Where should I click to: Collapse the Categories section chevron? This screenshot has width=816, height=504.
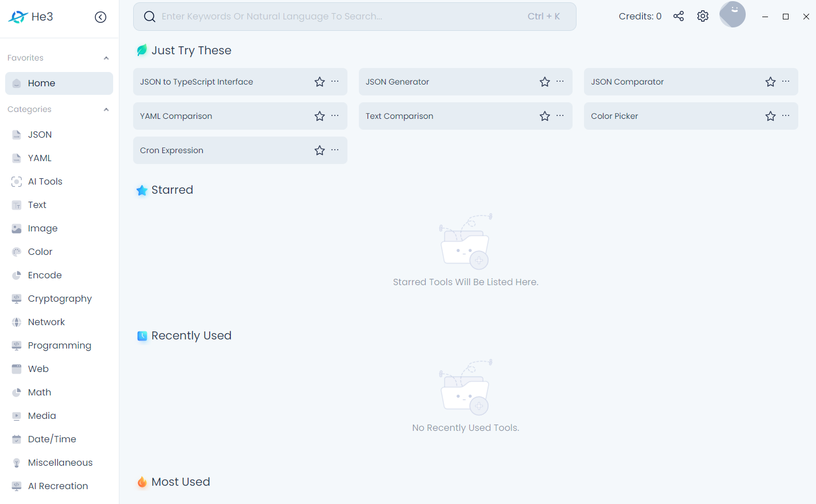pos(106,110)
